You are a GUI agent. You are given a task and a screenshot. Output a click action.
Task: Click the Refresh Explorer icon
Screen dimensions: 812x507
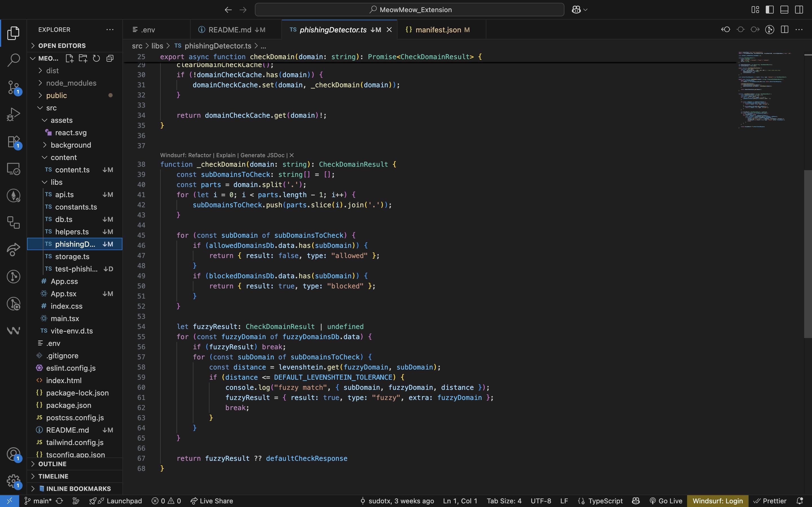pos(96,58)
